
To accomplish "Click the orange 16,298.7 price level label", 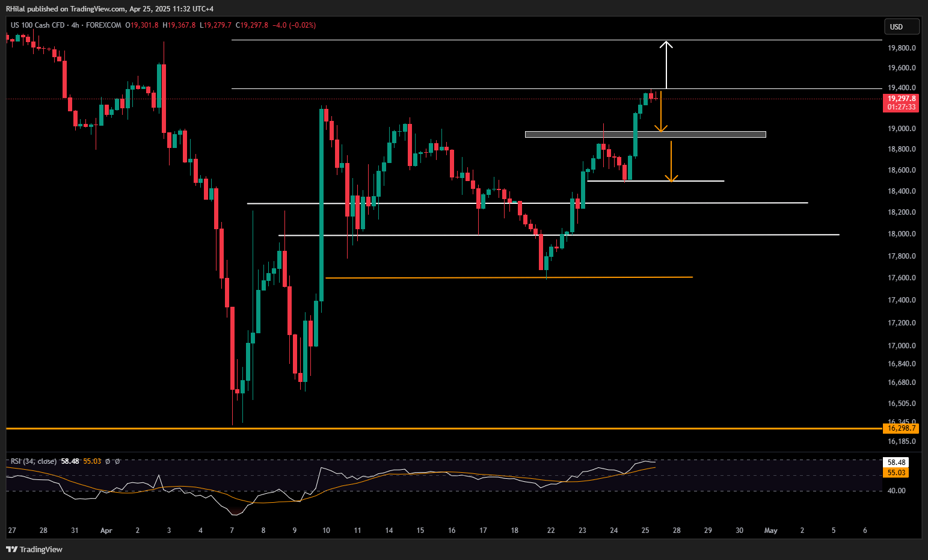I will coord(901,428).
